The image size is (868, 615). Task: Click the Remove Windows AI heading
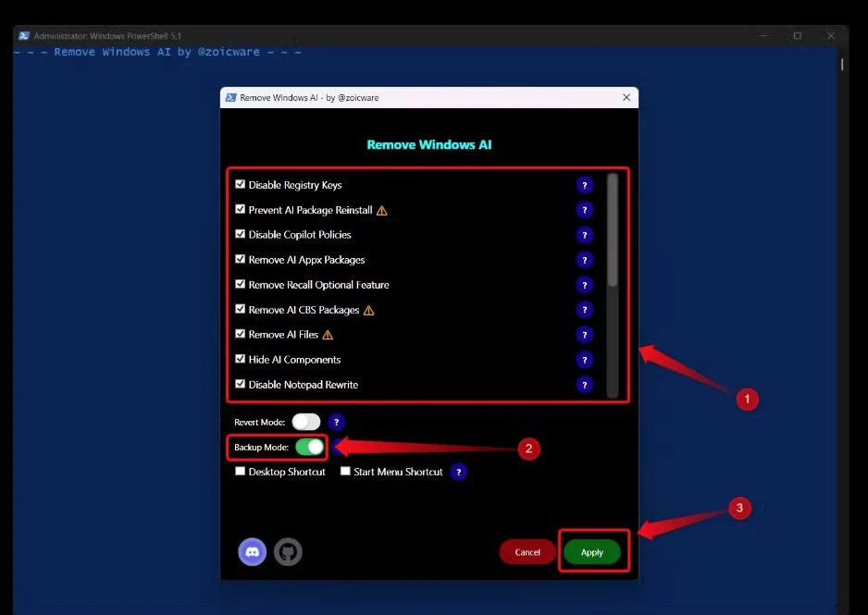pyautogui.click(x=429, y=145)
